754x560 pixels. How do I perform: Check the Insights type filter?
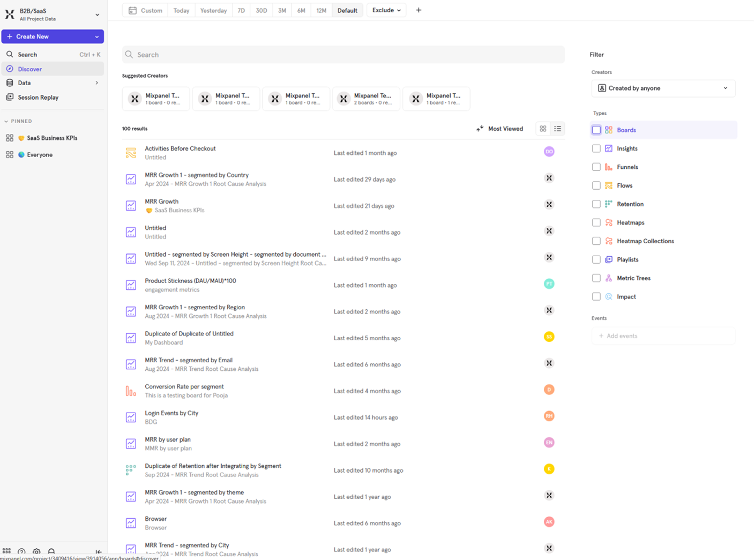pyautogui.click(x=596, y=148)
